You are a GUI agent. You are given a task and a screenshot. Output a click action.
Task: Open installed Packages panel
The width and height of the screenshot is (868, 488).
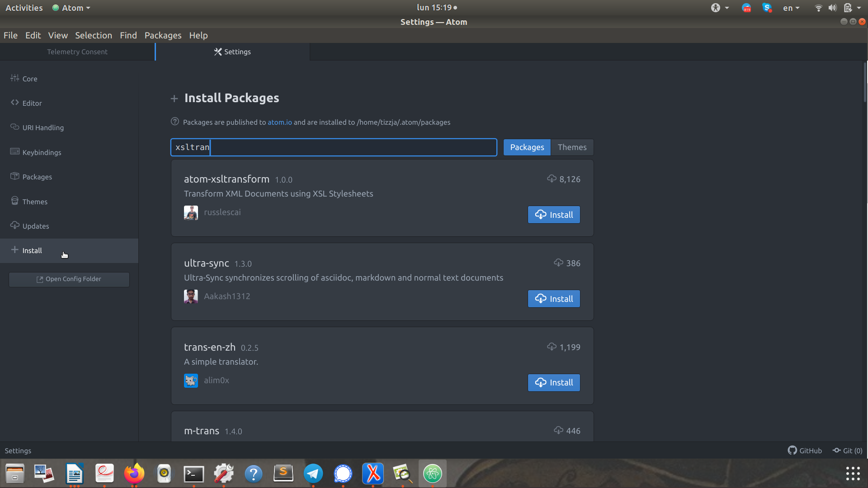pos(69,177)
